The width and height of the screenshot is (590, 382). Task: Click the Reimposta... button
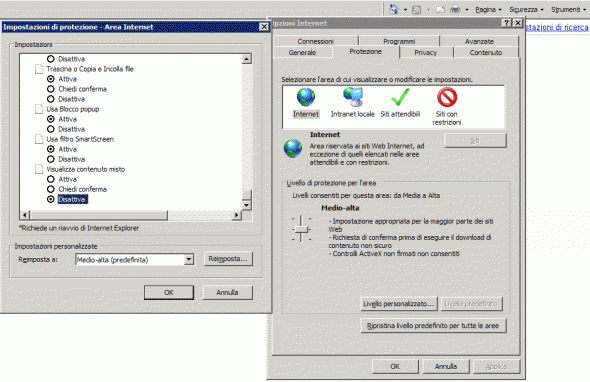pos(228,259)
